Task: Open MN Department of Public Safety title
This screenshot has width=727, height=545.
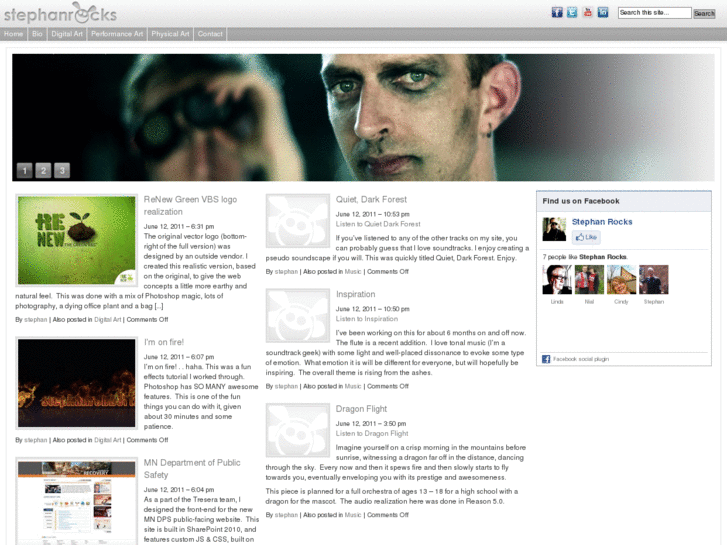Action: [x=192, y=468]
